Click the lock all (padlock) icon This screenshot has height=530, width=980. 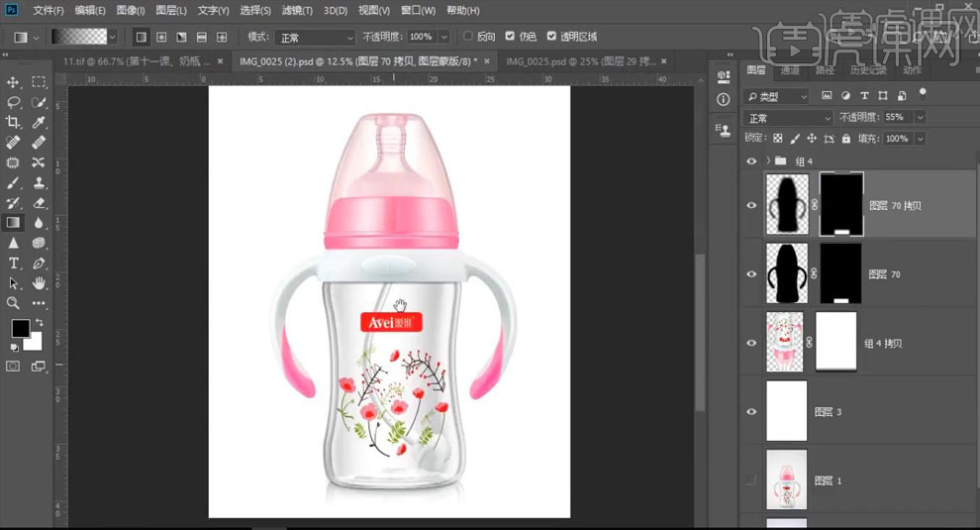tap(848, 140)
